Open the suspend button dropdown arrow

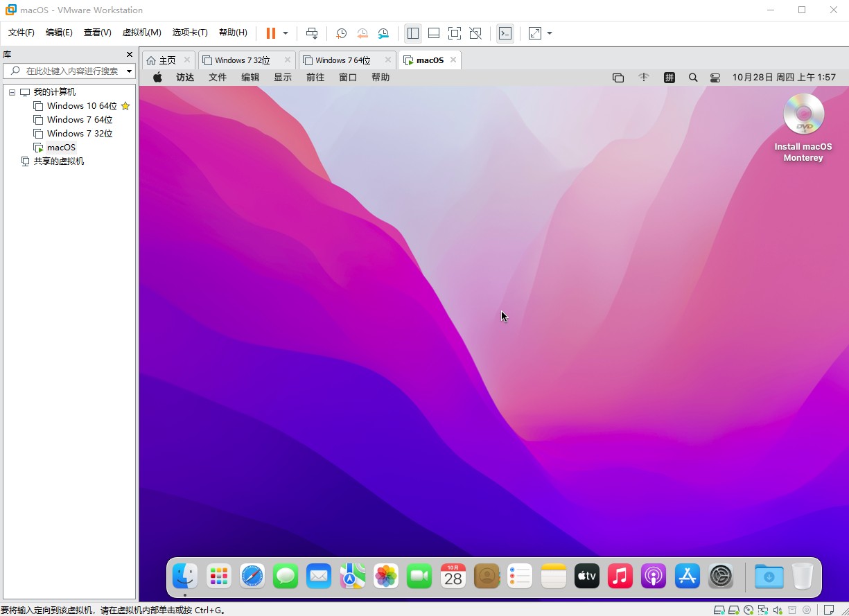click(284, 33)
